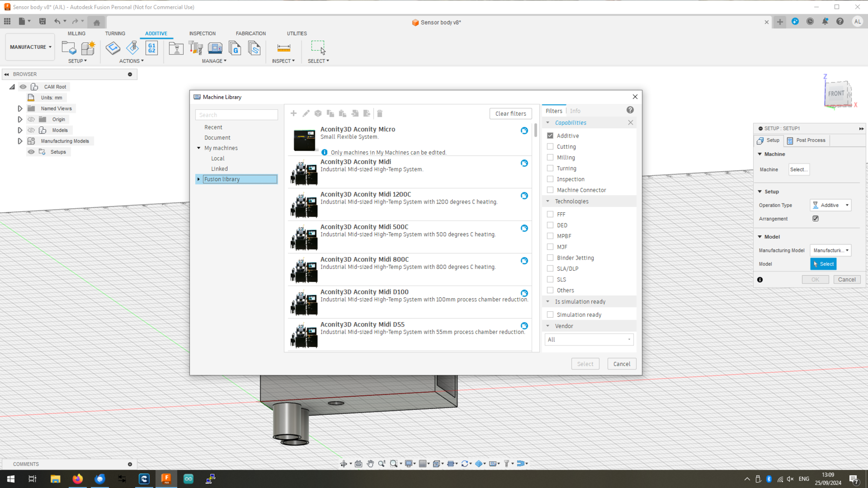Click the Undo arrow icon

(57, 21)
